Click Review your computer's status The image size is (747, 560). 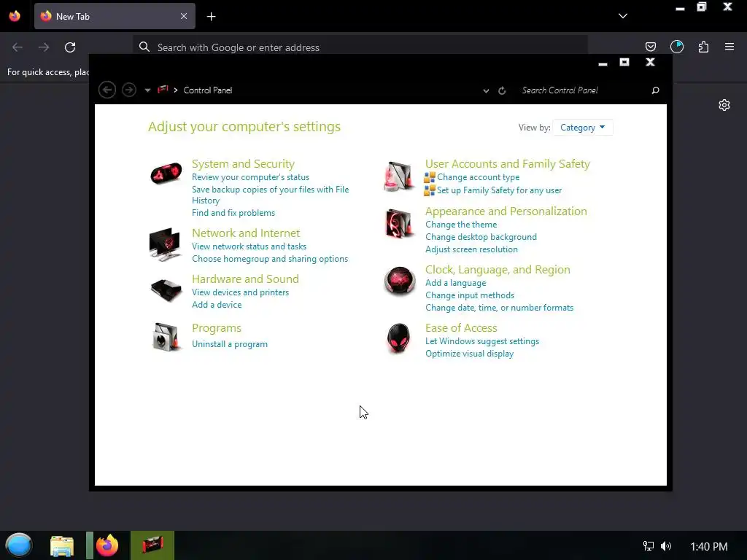pyautogui.click(x=251, y=177)
